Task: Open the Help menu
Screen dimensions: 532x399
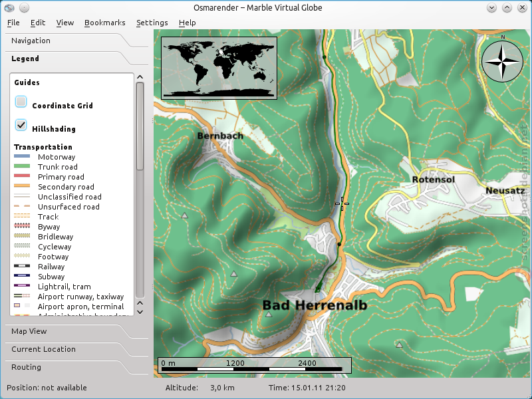Action: 188,23
